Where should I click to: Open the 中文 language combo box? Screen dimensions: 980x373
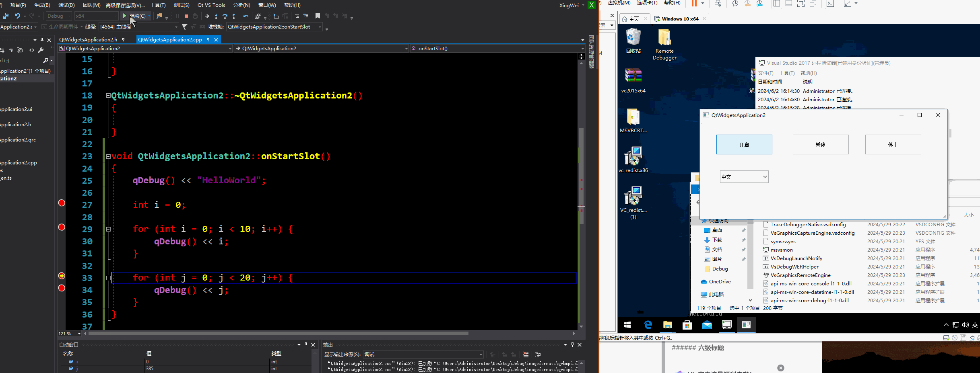pos(744,177)
